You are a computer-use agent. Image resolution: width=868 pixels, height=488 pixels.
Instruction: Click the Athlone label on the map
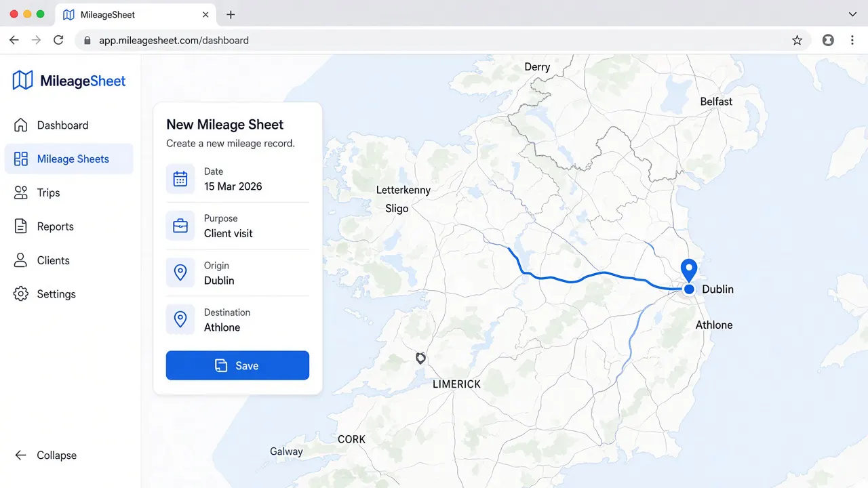point(714,325)
